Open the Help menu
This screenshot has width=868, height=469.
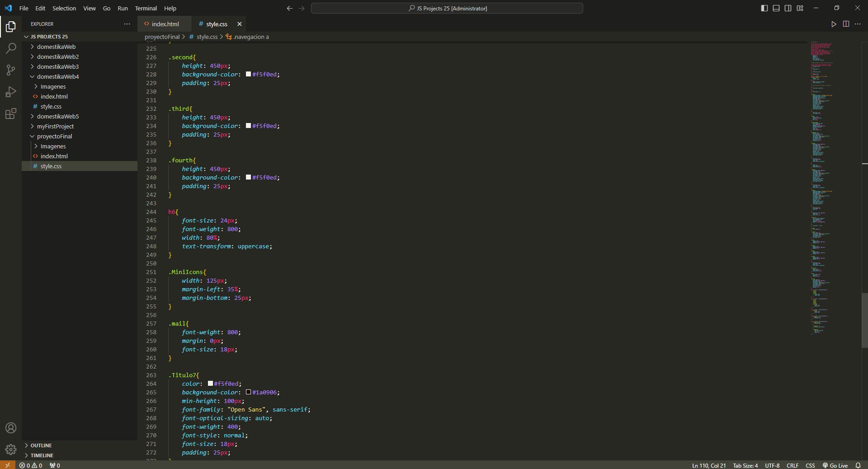170,8
